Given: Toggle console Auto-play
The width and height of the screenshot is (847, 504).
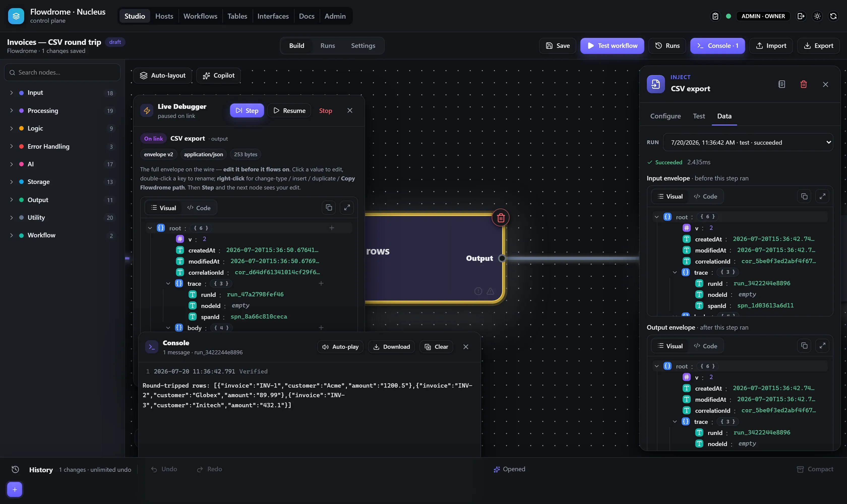Looking at the screenshot, I should [340, 347].
